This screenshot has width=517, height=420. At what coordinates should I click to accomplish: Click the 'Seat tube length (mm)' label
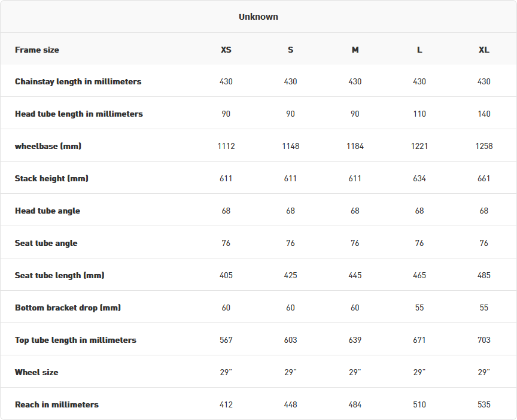click(59, 275)
